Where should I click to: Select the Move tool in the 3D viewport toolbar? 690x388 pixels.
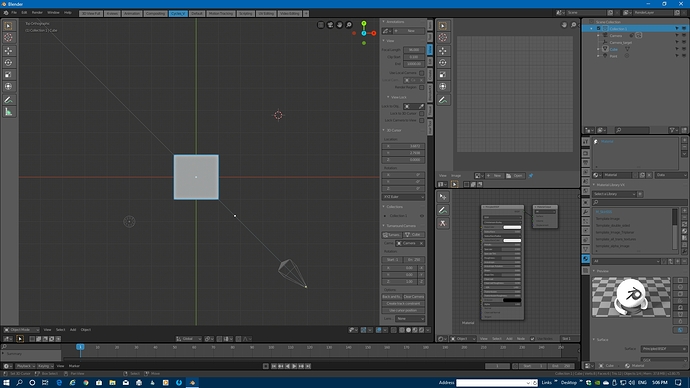[8, 51]
